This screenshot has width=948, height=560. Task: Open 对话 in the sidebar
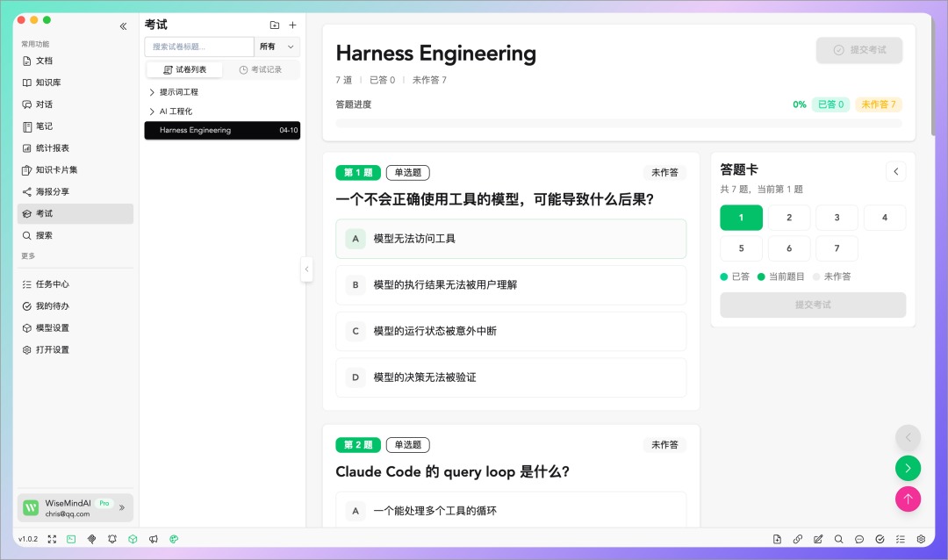click(75, 104)
